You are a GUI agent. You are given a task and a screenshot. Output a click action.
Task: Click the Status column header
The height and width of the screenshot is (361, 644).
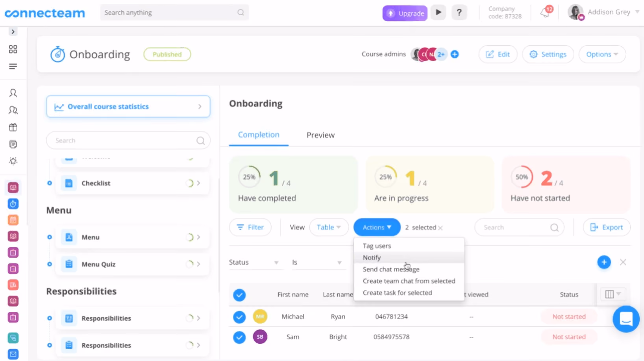pyautogui.click(x=569, y=294)
